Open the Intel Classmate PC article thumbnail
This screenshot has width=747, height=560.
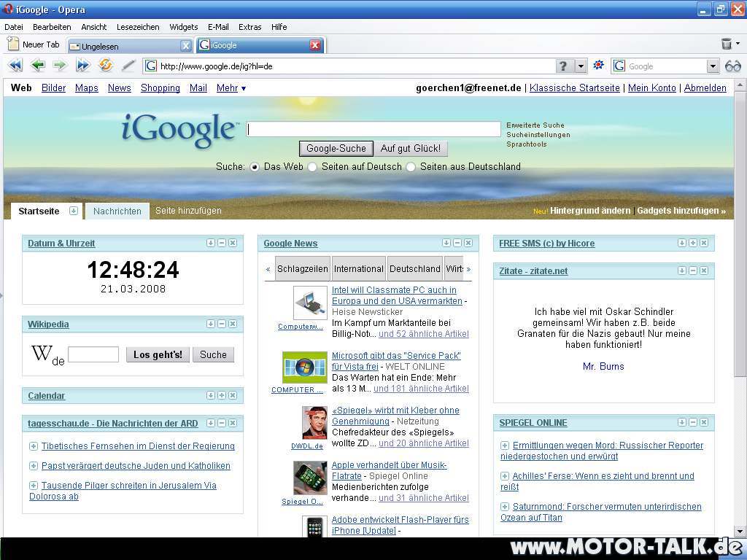[310, 303]
